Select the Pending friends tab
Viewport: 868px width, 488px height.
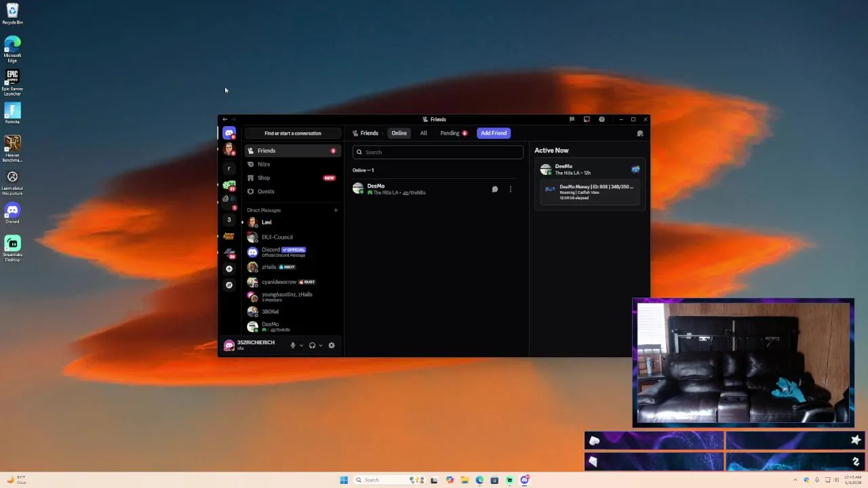click(454, 134)
